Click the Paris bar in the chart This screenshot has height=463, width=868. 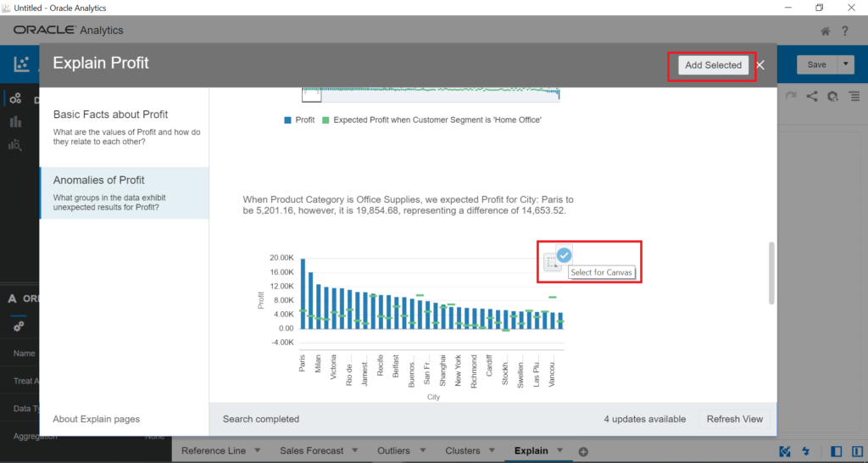click(303, 293)
